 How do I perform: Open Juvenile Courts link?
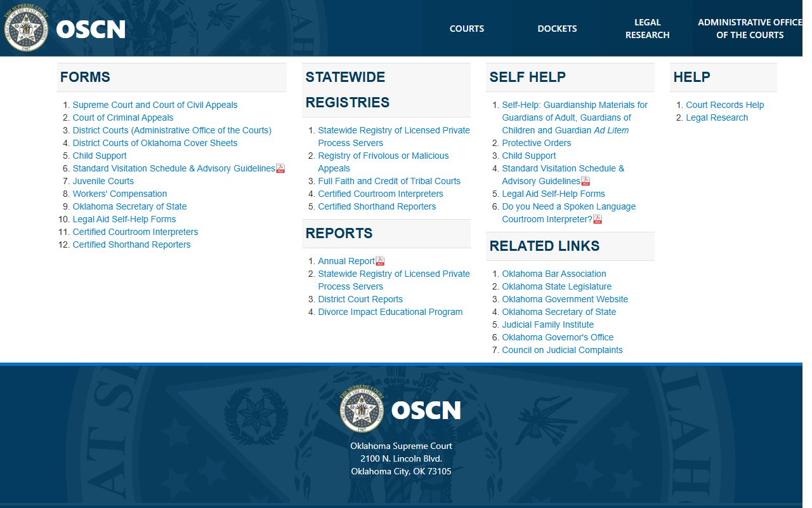point(103,181)
